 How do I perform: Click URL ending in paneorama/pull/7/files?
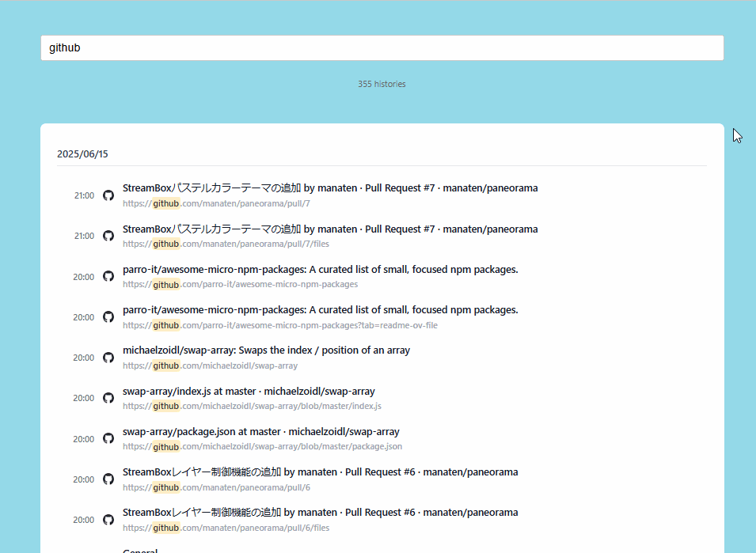click(x=226, y=244)
